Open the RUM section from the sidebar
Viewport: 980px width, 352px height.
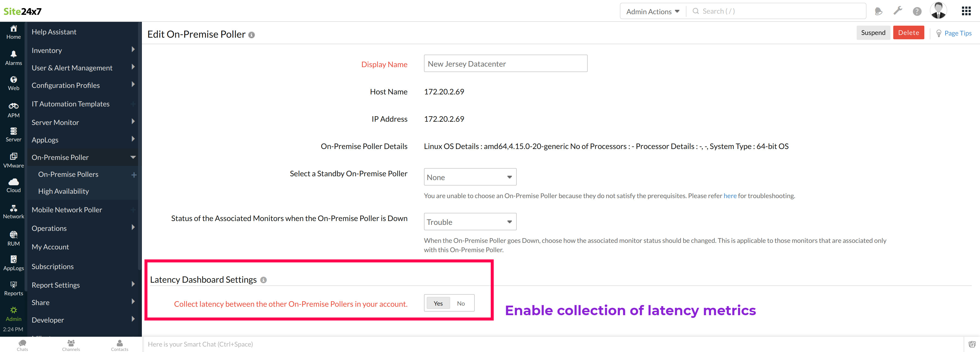click(13, 237)
